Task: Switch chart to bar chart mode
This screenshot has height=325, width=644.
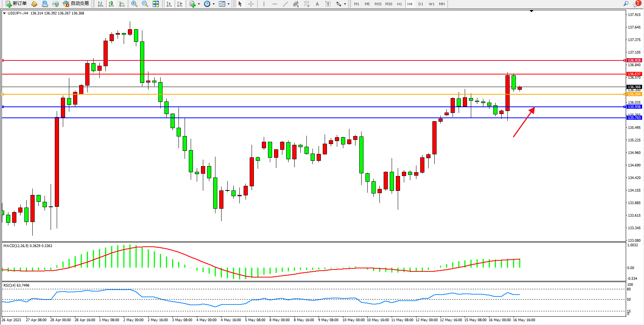Action: point(100,4)
